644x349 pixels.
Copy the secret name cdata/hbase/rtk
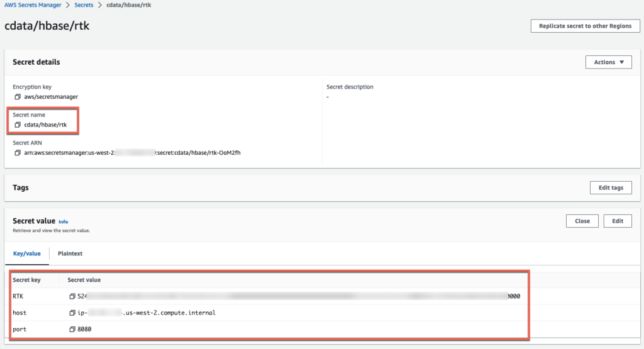17,125
